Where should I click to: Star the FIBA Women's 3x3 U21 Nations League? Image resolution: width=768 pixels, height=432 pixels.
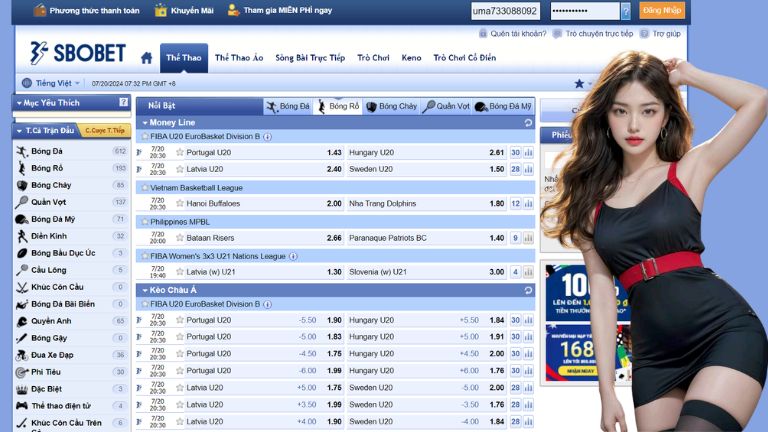point(144,256)
